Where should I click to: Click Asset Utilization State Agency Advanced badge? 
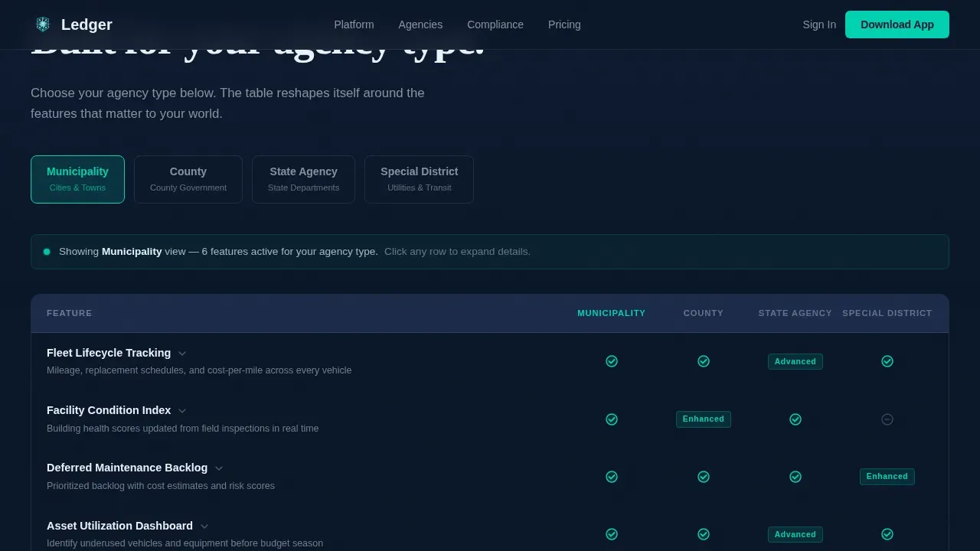click(x=795, y=534)
